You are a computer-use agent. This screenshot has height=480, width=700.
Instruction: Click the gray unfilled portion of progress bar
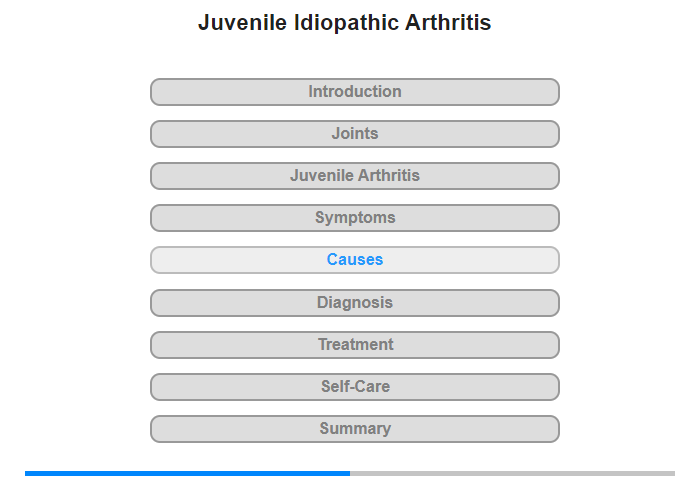pyautogui.click(x=512, y=473)
